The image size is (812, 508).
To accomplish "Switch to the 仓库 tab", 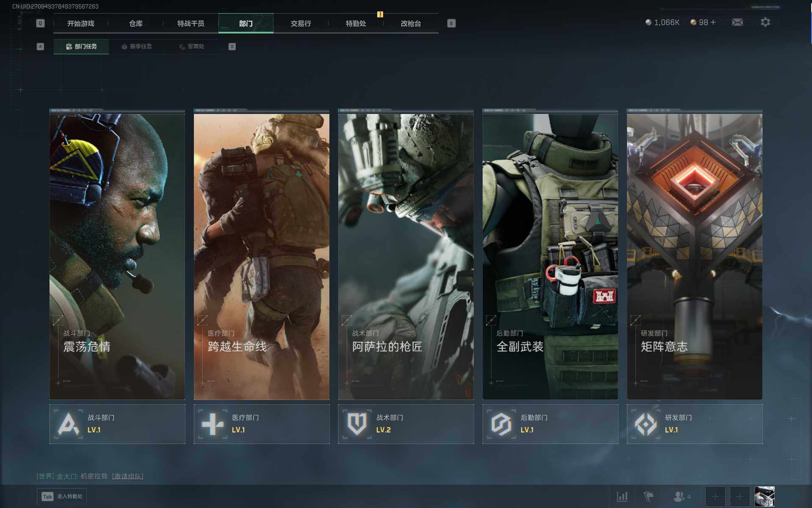I will [136, 23].
